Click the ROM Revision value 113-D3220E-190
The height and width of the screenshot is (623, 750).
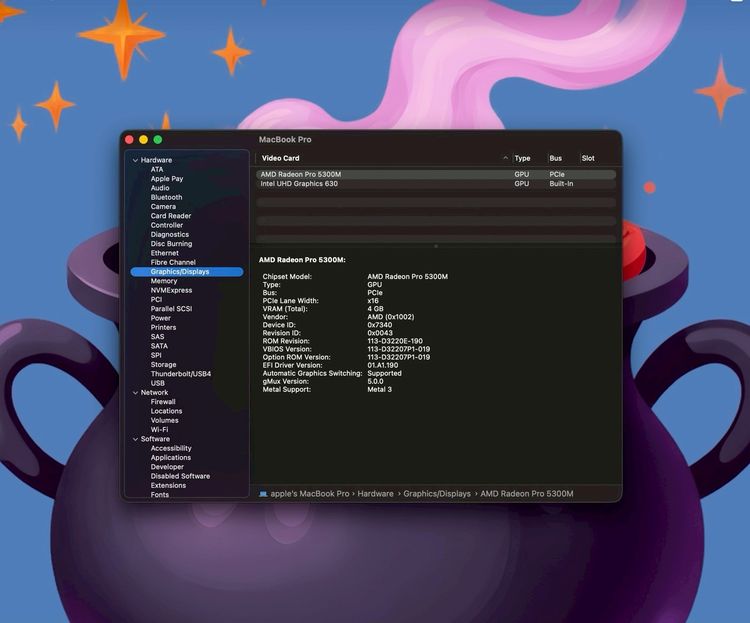(x=395, y=341)
